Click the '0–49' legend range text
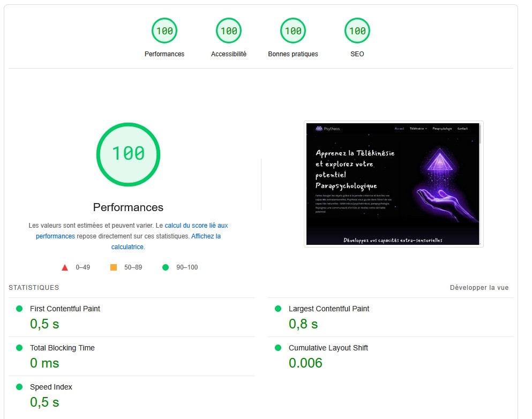Image resolution: width=532 pixels, height=419 pixels. 83,267
